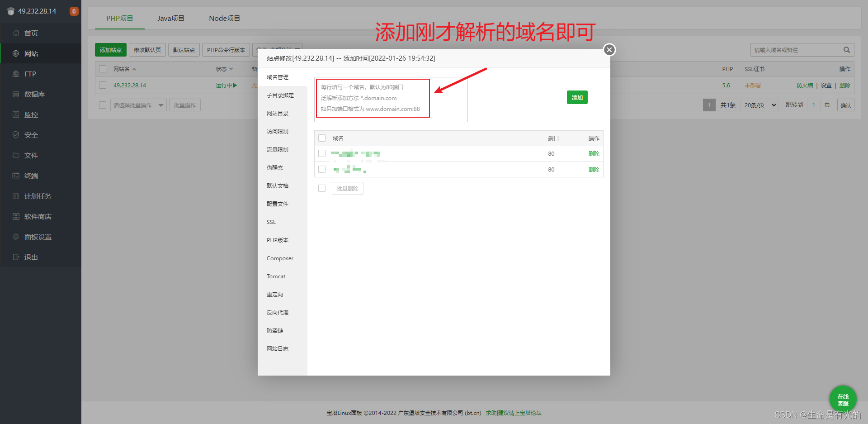Open 流量限制 in dialog menu
The width and height of the screenshot is (868, 424).
point(283,149)
